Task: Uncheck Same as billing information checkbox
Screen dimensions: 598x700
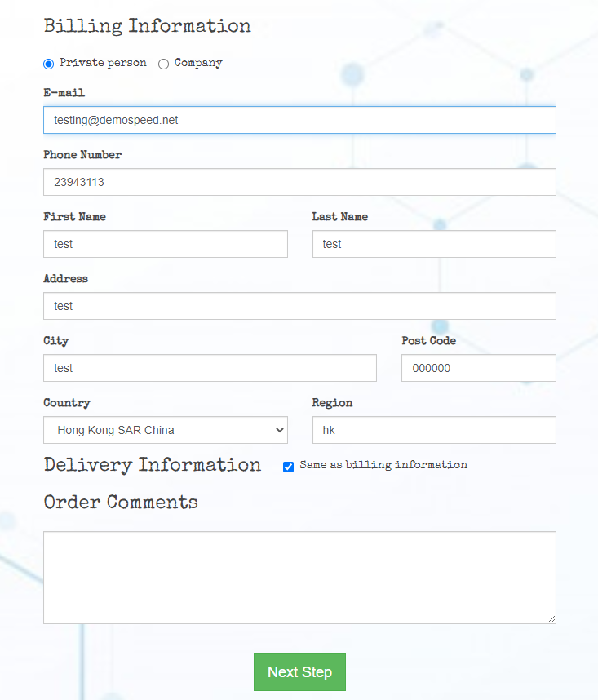Action: (288, 467)
